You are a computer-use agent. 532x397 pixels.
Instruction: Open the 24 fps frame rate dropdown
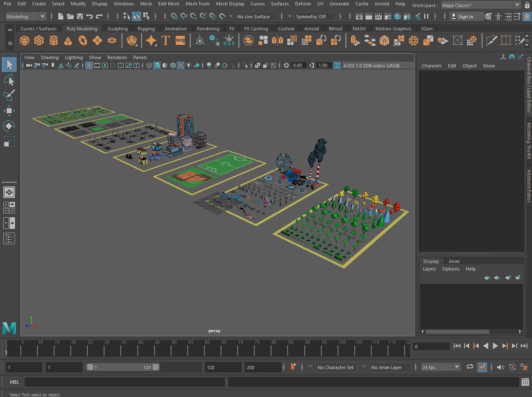click(x=440, y=367)
